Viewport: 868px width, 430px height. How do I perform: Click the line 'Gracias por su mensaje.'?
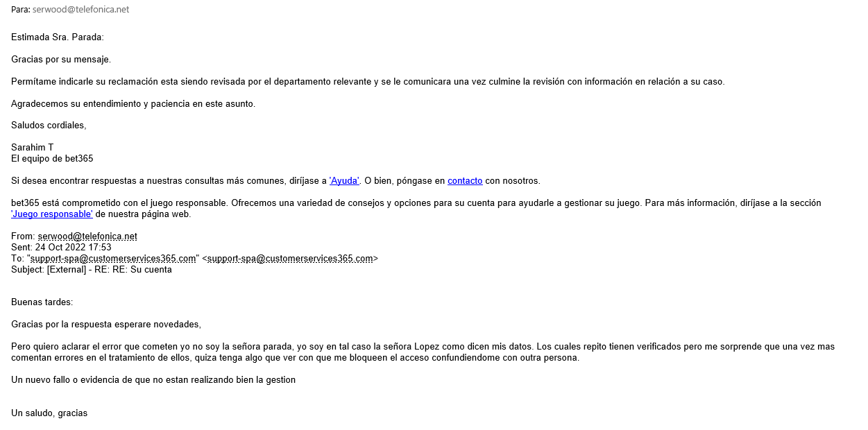[61, 60]
